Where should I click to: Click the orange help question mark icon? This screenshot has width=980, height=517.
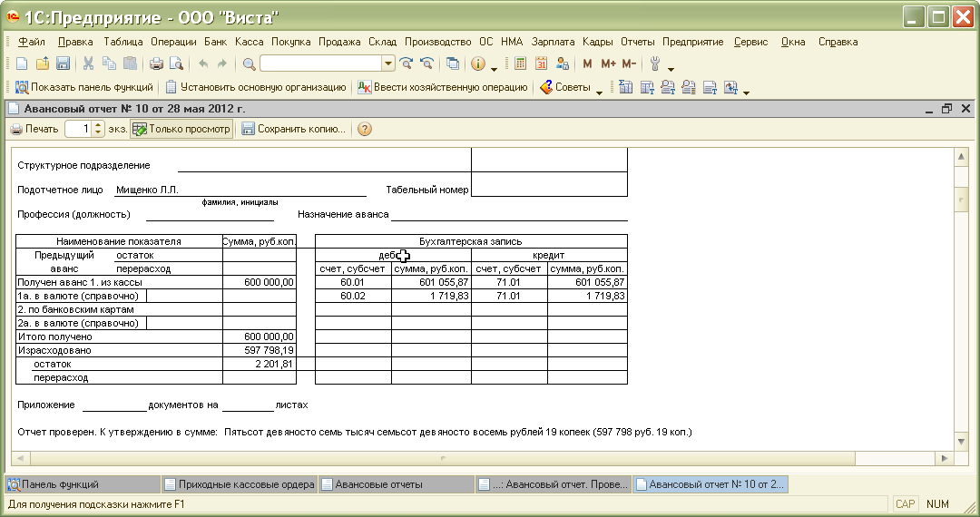365,129
